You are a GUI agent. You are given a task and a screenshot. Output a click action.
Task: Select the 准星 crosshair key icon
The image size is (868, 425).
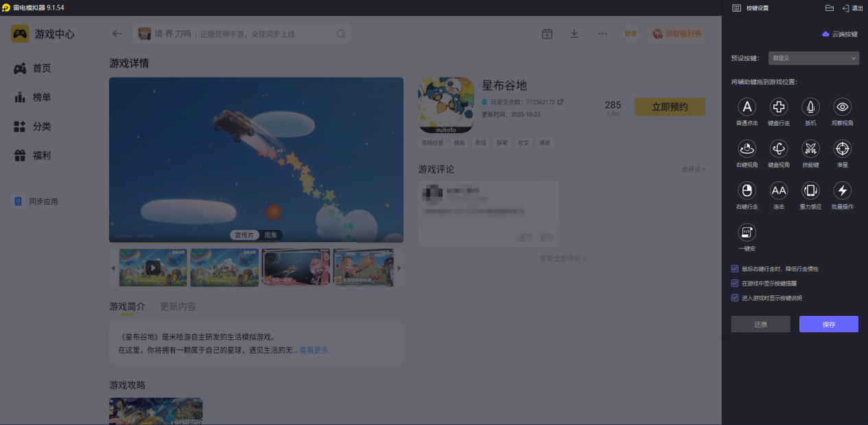click(x=842, y=150)
